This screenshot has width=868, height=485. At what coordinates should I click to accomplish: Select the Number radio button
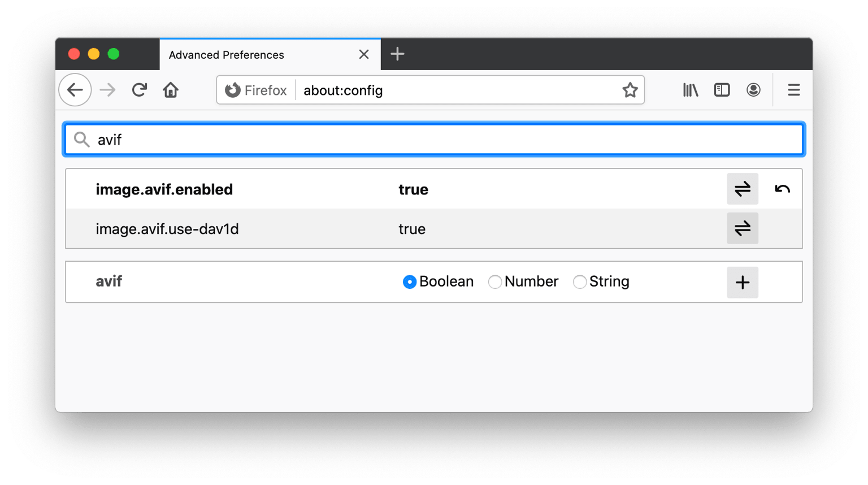click(495, 282)
